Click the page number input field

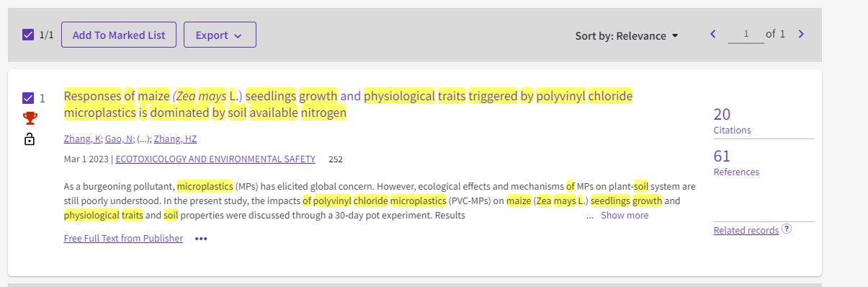(746, 34)
